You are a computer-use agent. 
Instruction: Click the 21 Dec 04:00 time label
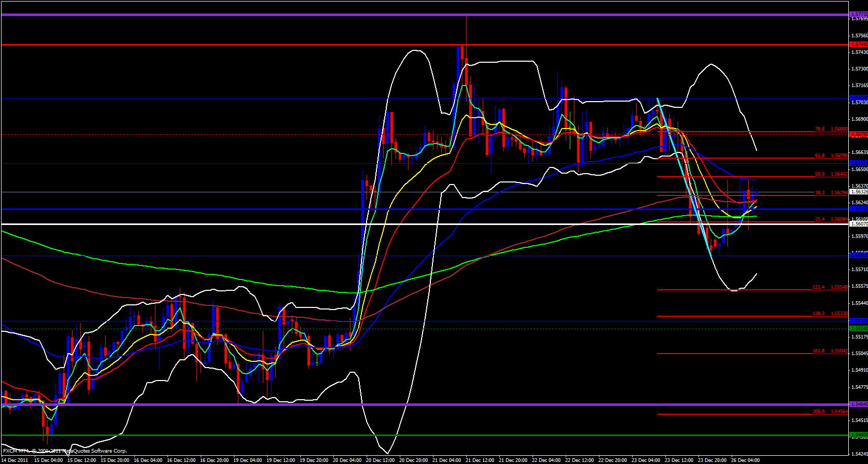click(447, 460)
